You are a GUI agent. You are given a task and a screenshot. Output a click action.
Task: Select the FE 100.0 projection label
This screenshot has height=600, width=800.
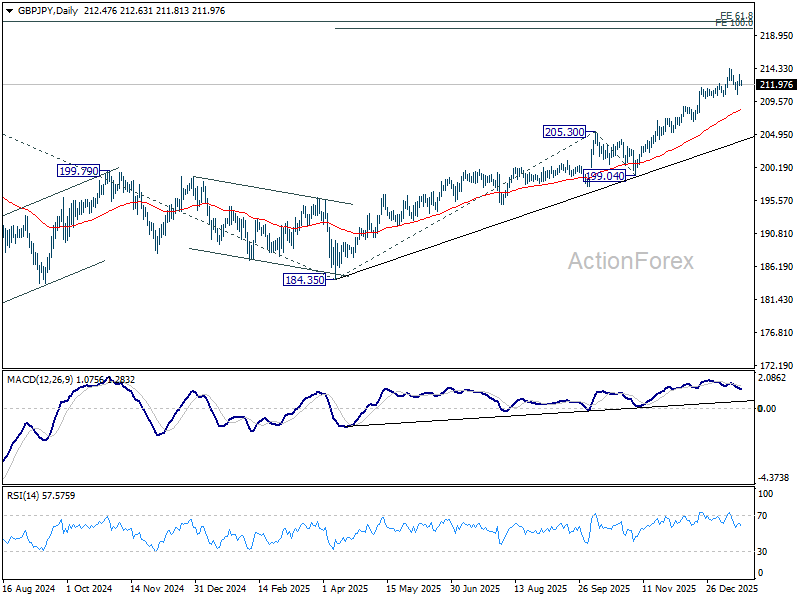[x=734, y=23]
